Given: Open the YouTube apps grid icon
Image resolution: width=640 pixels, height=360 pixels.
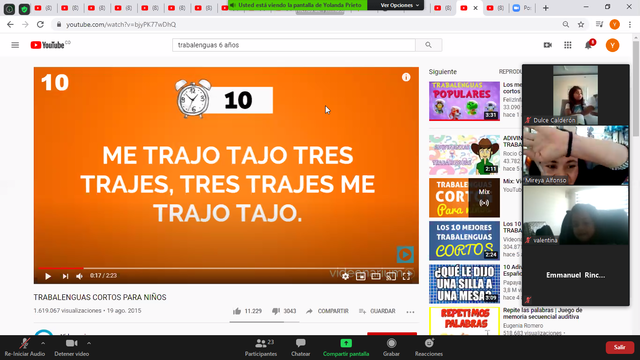Looking at the screenshot, I should (568, 45).
